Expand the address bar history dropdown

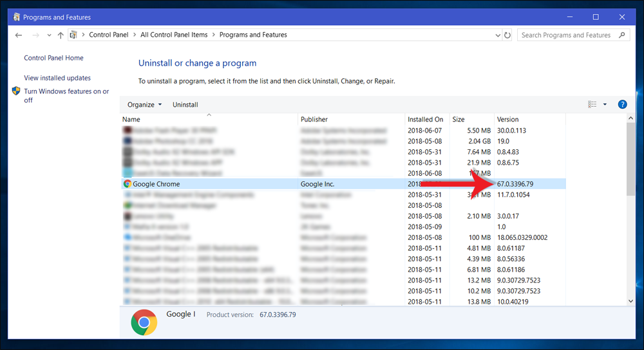point(498,35)
